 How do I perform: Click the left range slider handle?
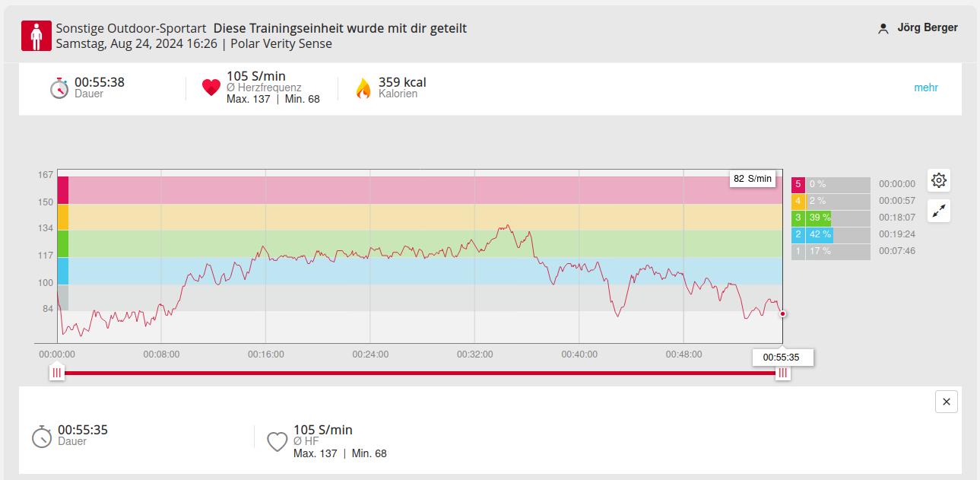[56, 373]
